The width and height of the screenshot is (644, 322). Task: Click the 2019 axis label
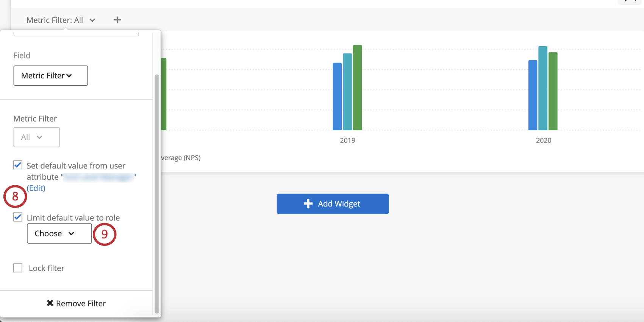point(347,141)
